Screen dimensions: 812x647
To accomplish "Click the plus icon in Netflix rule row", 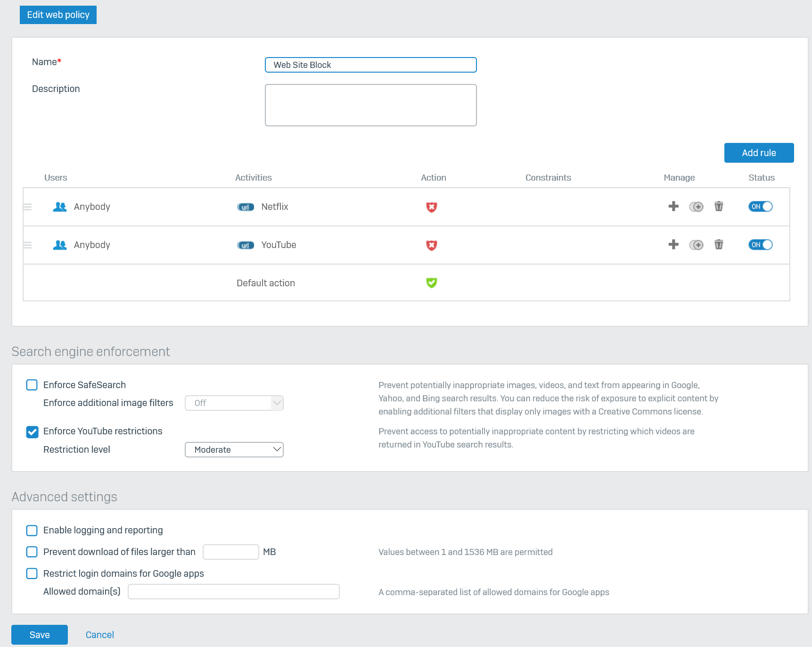I will (673, 207).
